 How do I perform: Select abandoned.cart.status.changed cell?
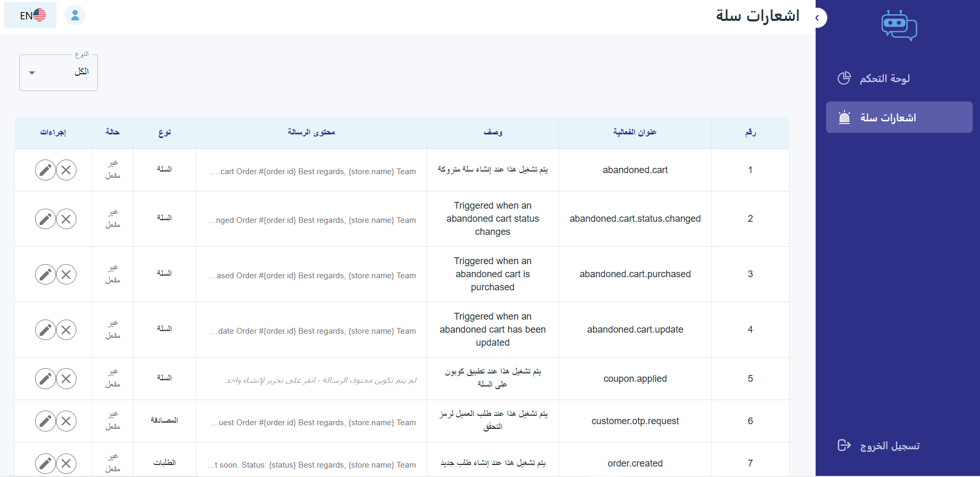(635, 219)
